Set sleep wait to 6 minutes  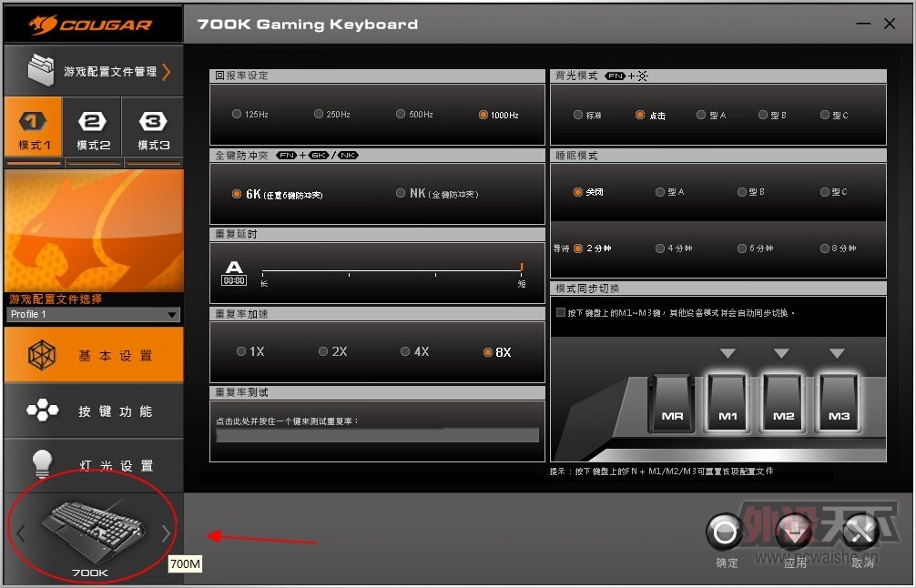click(x=756, y=248)
